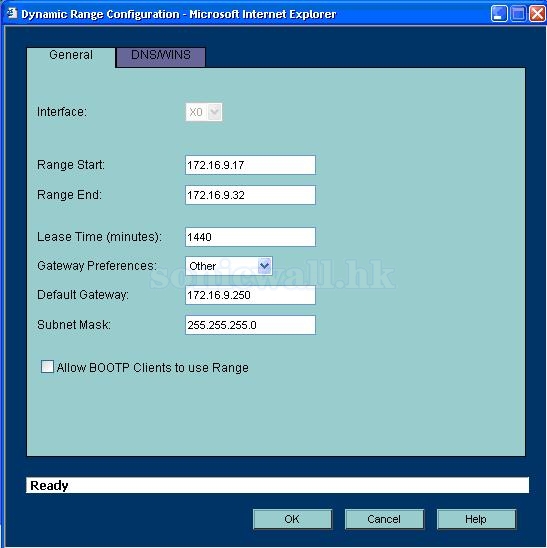The image size is (547, 548).
Task: Click the Subnet Mask field
Action: (x=250, y=325)
